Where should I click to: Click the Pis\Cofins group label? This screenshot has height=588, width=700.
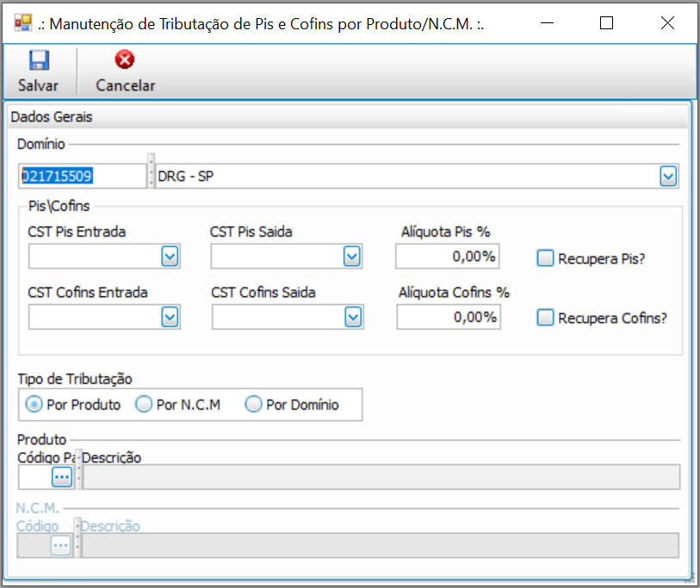click(x=59, y=206)
